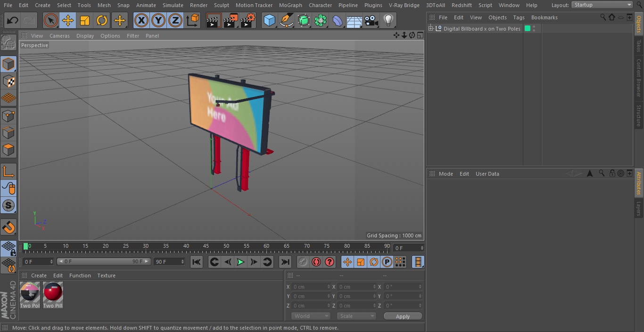
Task: Click frame 45 on the timeline ruler
Action: point(206,246)
